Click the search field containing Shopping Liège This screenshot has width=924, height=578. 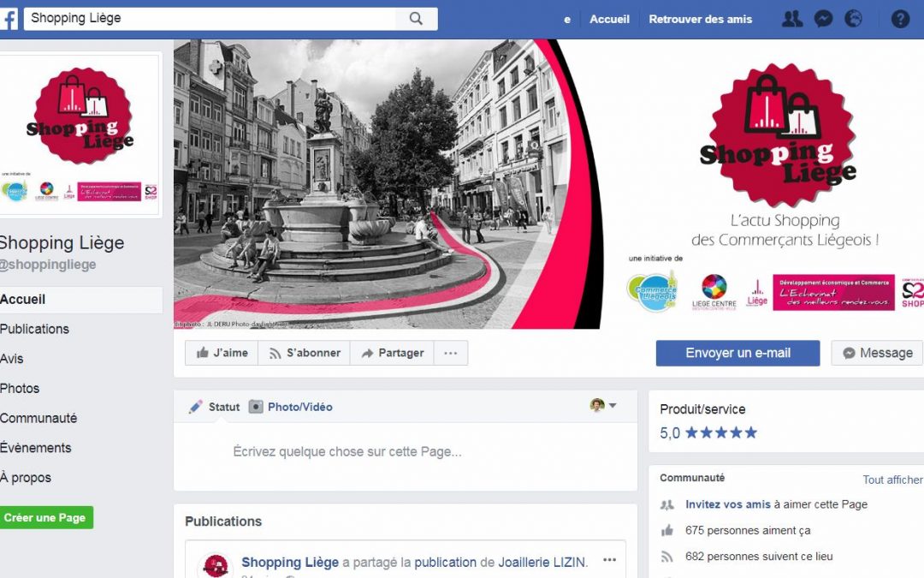(x=210, y=18)
